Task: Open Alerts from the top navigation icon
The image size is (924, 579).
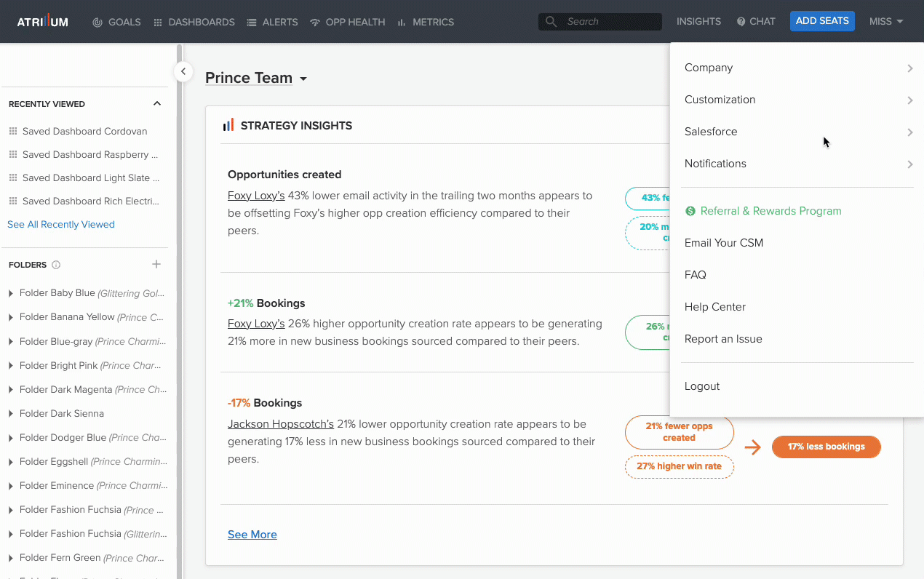Action: tap(250, 22)
